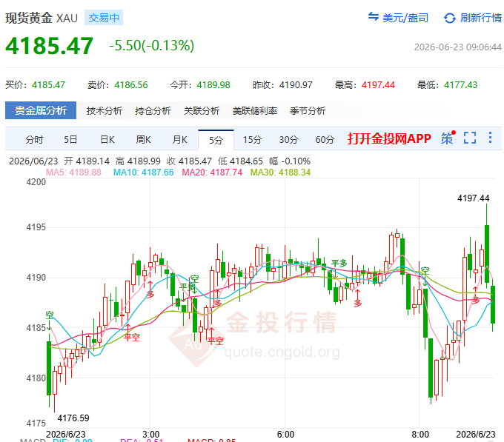Image resolution: width=504 pixels, height=442 pixels.
Task: Select the 5分 chart interval
Action: [216, 140]
